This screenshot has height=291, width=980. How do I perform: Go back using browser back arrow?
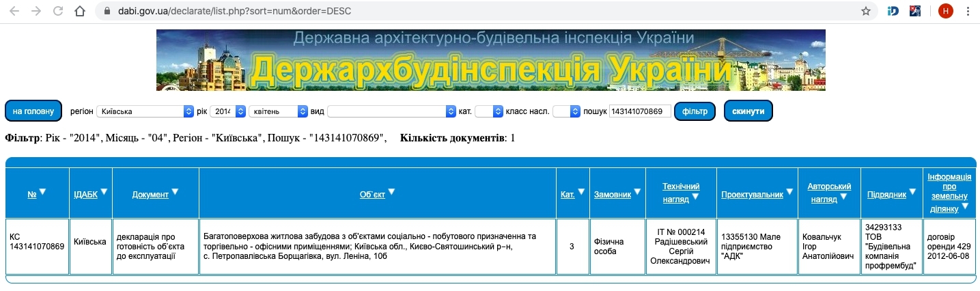[x=14, y=11]
